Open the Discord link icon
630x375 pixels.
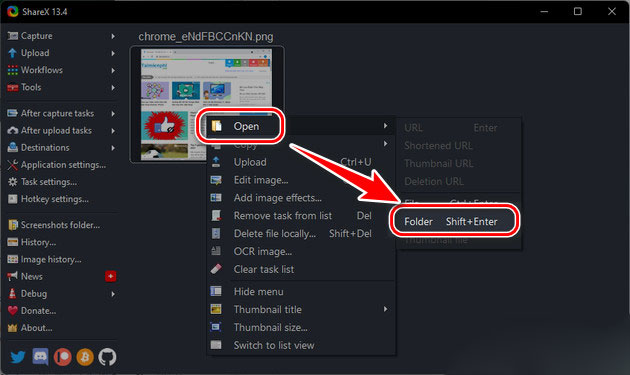pyautogui.click(x=40, y=357)
